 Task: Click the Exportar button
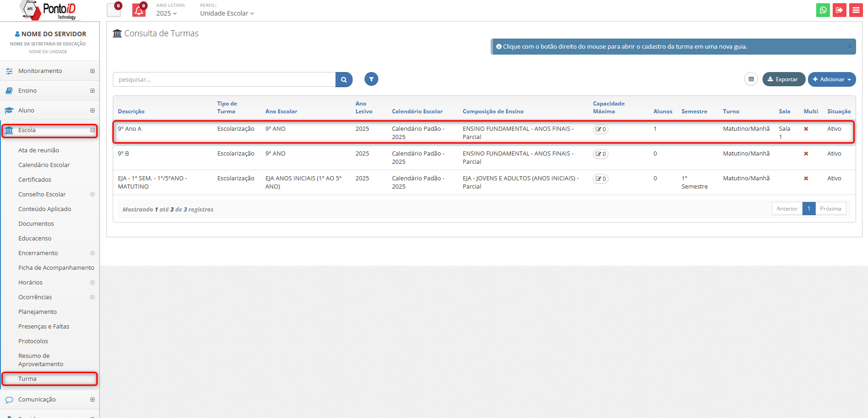click(x=784, y=79)
